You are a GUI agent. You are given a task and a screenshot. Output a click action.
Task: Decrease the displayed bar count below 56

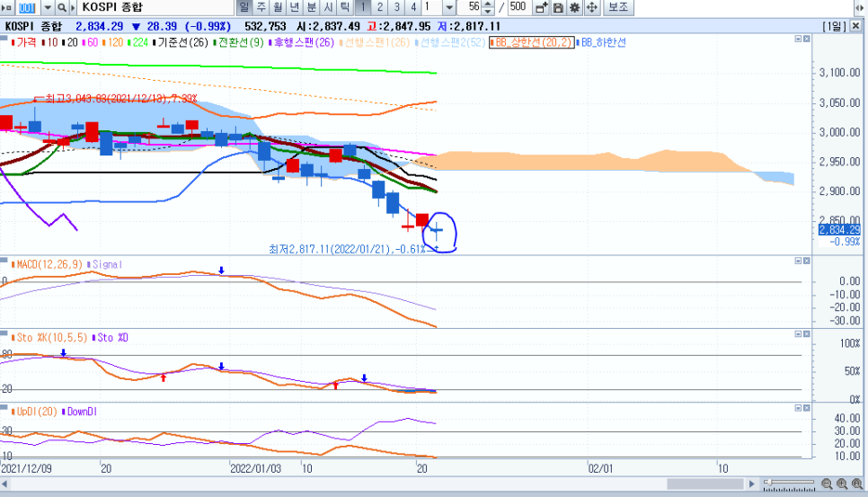[488, 11]
